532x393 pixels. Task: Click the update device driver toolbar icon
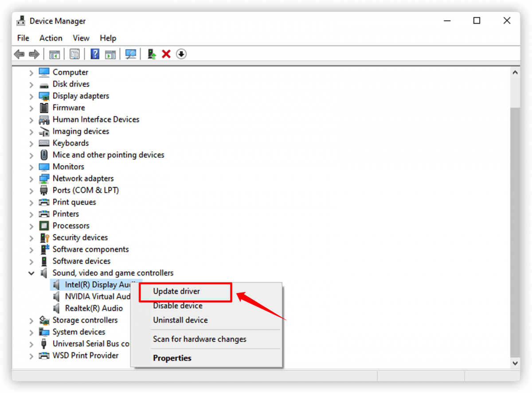tap(152, 54)
